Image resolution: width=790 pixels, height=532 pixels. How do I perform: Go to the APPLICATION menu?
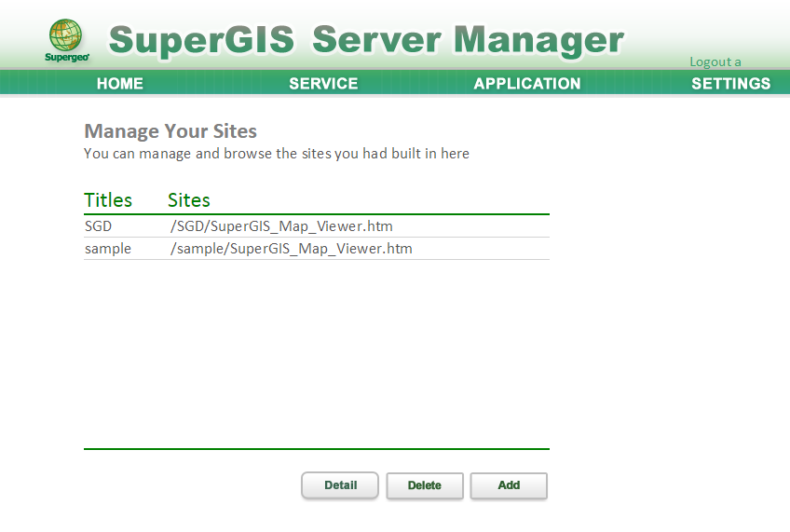pos(527,83)
